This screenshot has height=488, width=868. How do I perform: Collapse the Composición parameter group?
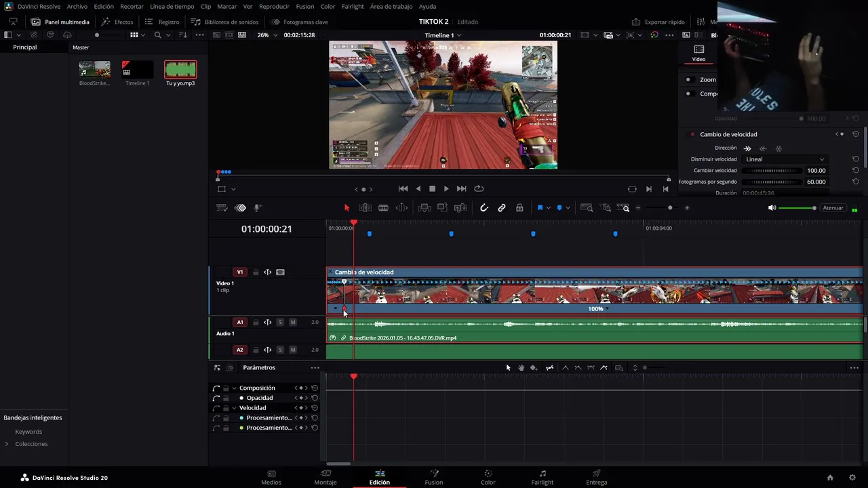pyautogui.click(x=234, y=388)
